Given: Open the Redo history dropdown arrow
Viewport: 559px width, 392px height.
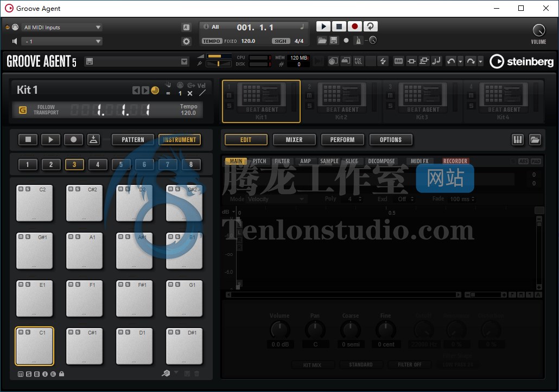Looking at the screenshot, I should pyautogui.click(x=480, y=62).
